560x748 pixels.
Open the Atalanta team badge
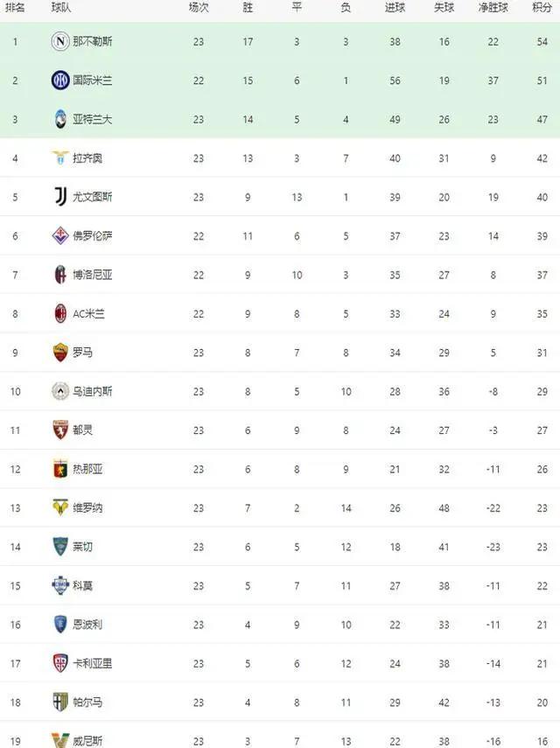tap(60, 119)
